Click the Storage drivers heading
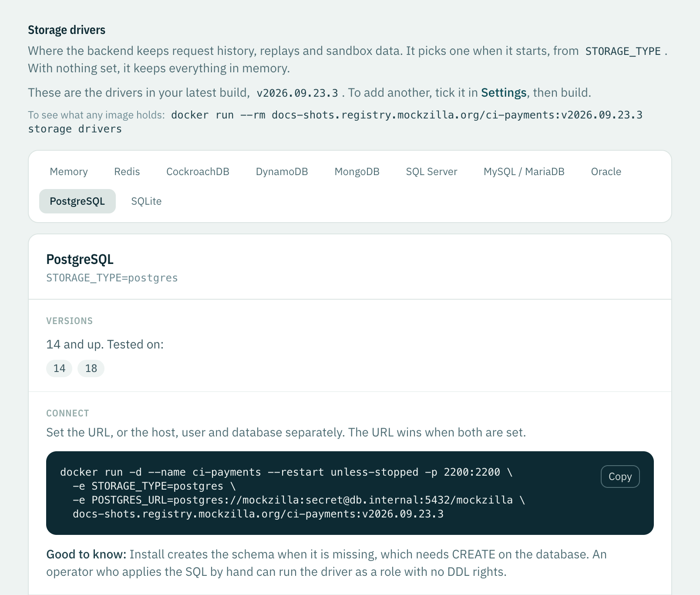The width and height of the screenshot is (700, 595). (x=67, y=30)
